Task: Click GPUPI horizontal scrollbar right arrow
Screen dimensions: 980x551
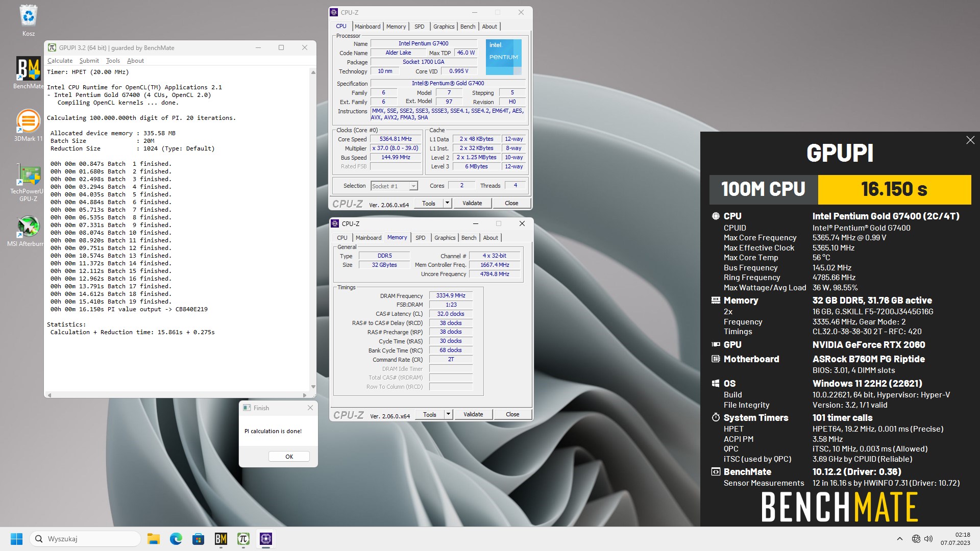Action: [305, 395]
